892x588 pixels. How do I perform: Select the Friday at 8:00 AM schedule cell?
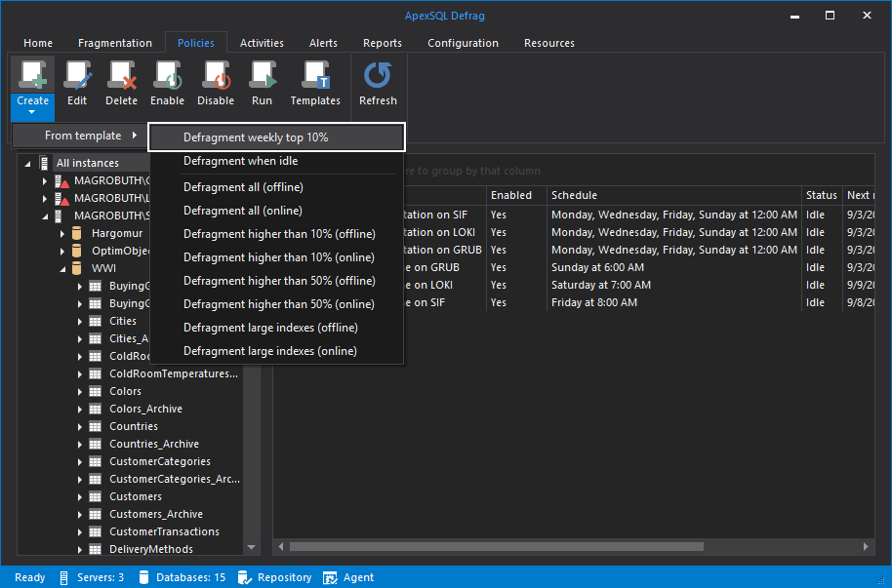click(x=674, y=302)
